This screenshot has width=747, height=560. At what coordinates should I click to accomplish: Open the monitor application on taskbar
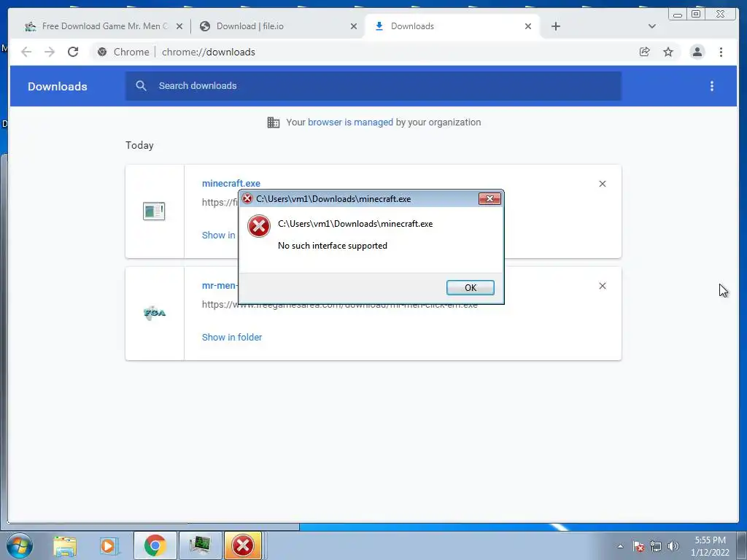pyautogui.click(x=200, y=545)
